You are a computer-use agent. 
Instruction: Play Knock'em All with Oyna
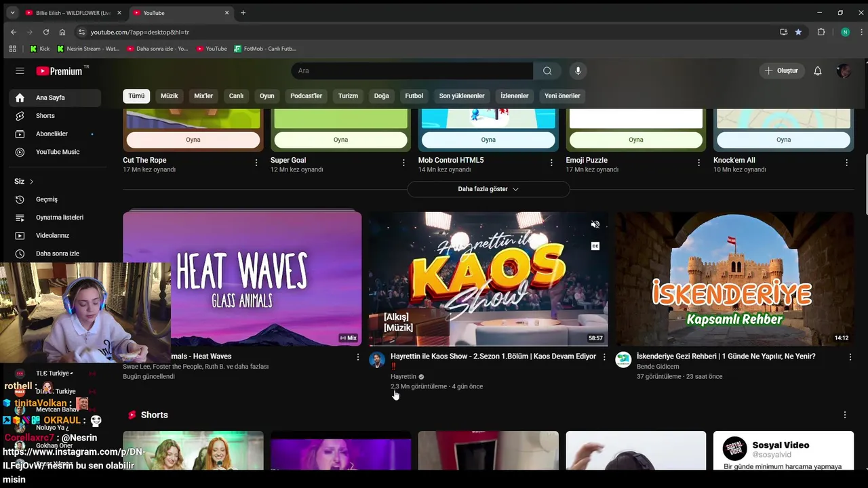tap(783, 140)
